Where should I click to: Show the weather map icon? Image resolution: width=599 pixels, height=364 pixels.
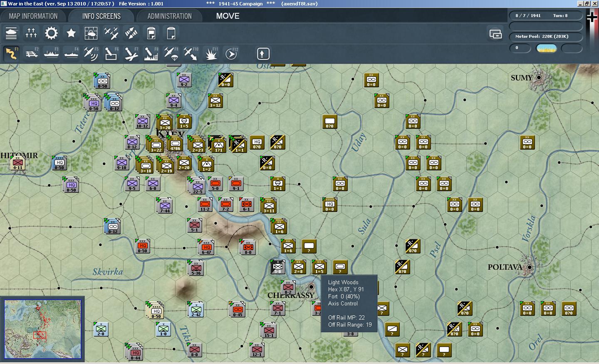(x=91, y=33)
